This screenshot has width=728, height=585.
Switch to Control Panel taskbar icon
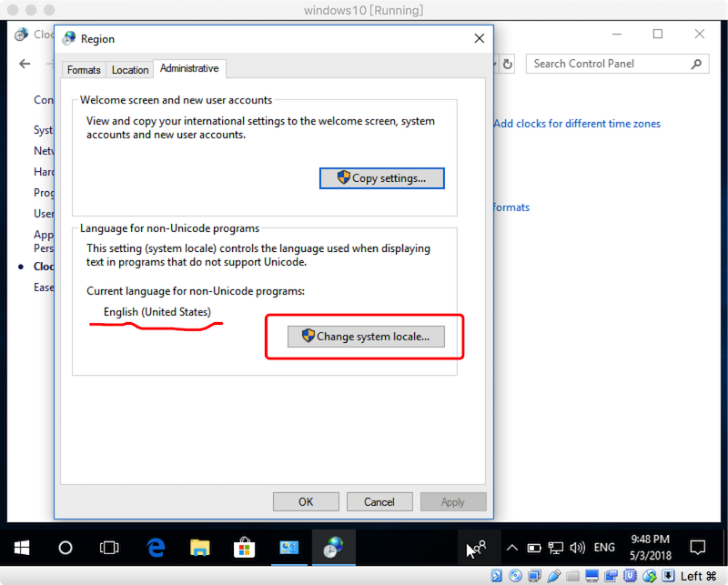coord(288,548)
